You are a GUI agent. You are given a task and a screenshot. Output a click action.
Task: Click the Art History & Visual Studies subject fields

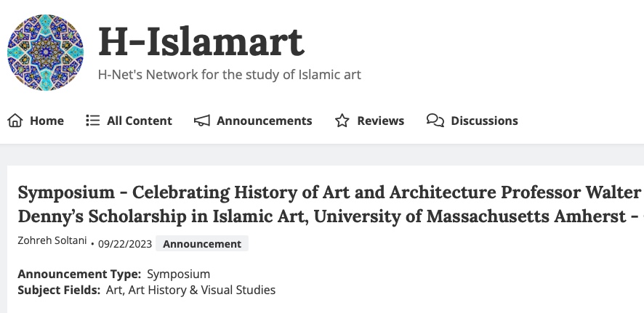pos(189,290)
